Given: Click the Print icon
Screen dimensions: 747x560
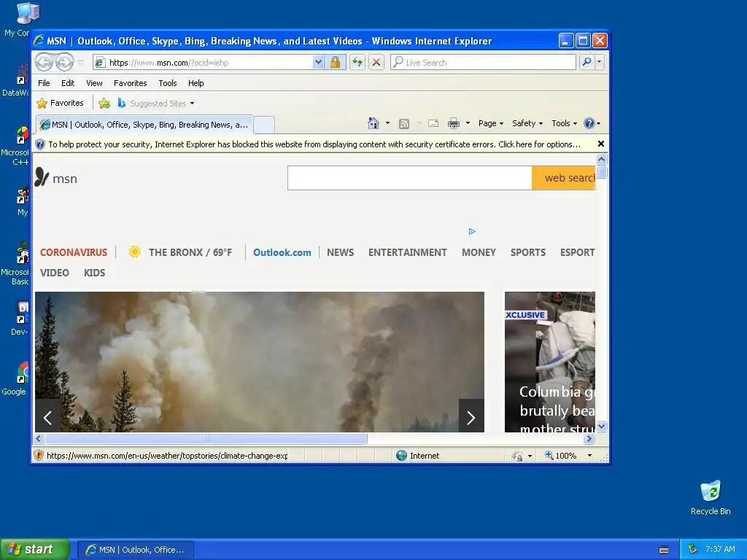Looking at the screenshot, I should 454,124.
